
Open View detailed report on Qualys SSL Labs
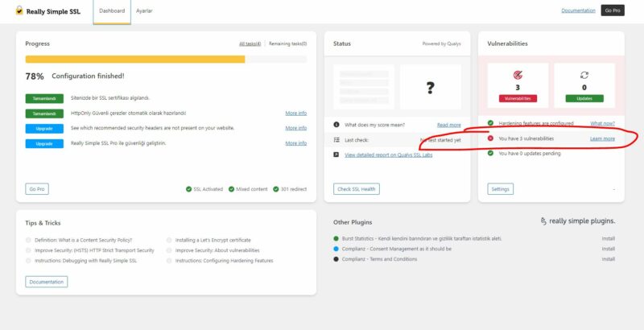coord(388,155)
